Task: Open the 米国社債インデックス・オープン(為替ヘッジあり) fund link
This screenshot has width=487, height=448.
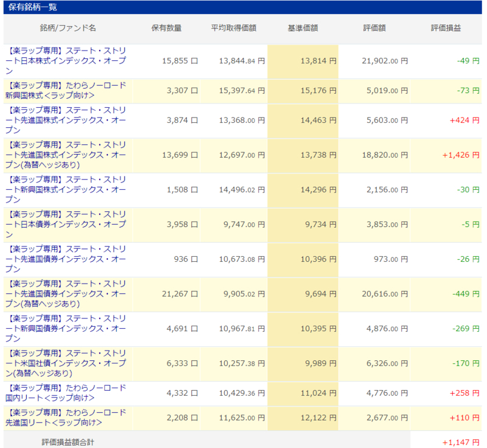Action: [67, 363]
